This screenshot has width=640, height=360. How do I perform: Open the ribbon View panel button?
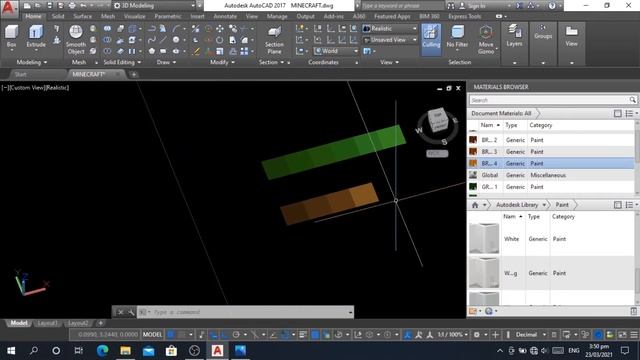pyautogui.click(x=571, y=36)
